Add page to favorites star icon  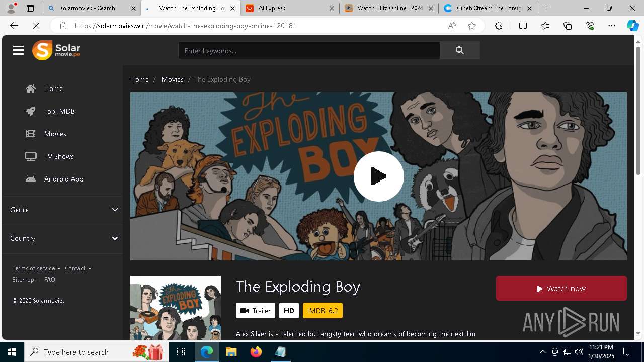472,26
